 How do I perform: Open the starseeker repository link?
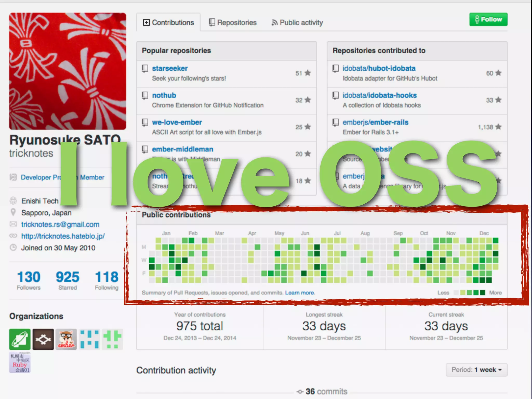[170, 68]
